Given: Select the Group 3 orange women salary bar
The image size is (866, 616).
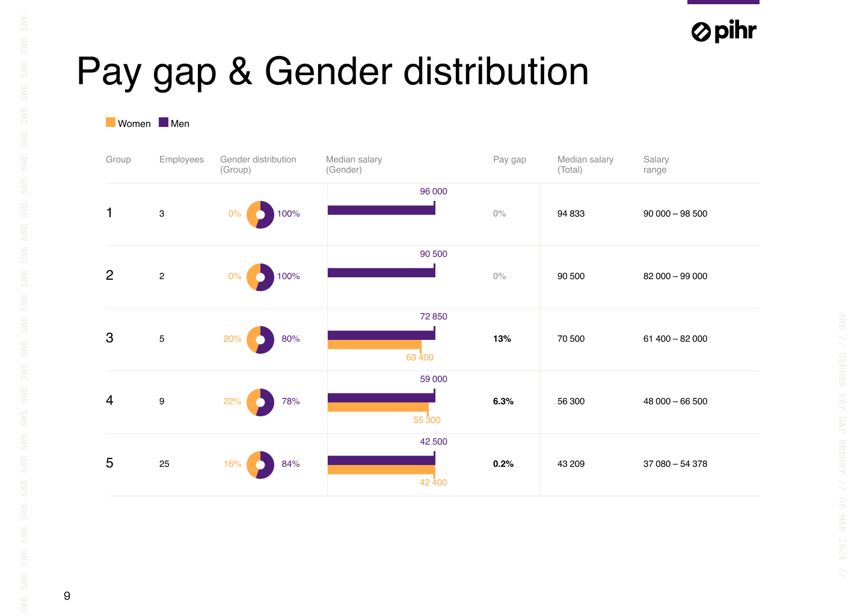Looking at the screenshot, I should tap(373, 345).
